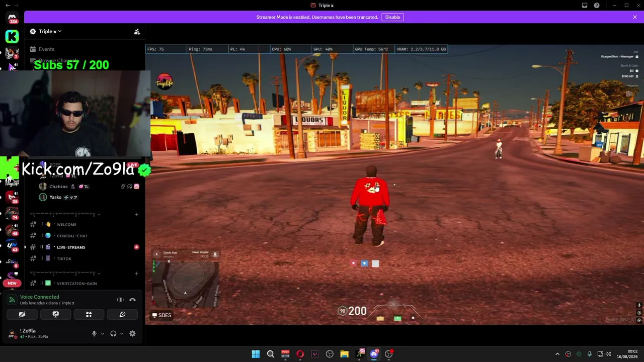Toggle camera on in voice panel
Image resolution: width=644 pixels, height=362 pixels.
click(22, 315)
